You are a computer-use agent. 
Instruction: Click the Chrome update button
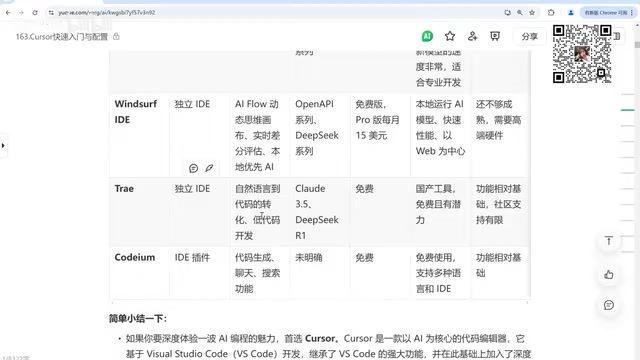[x=608, y=13]
